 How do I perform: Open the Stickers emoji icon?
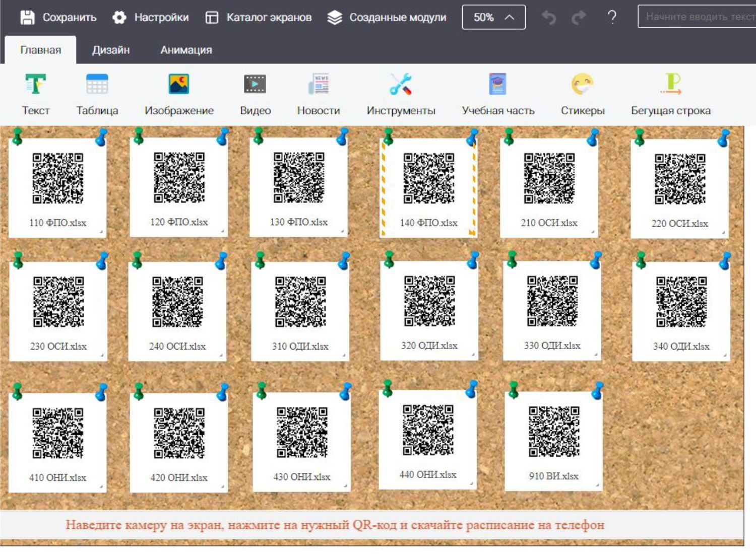click(x=583, y=84)
